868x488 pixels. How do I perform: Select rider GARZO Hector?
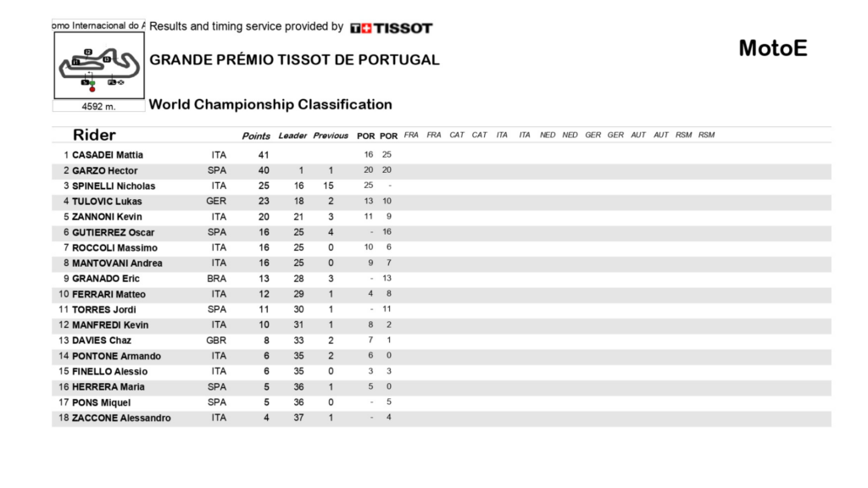(x=104, y=170)
